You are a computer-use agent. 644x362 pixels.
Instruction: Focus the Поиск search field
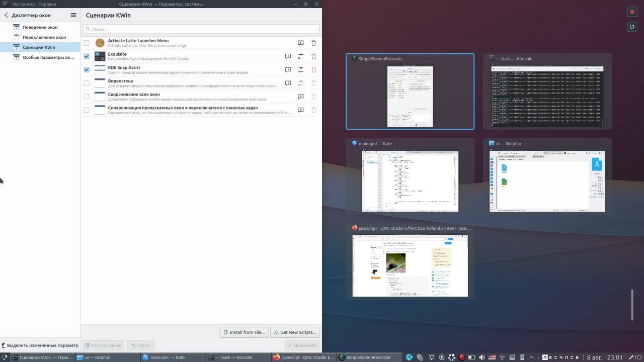pyautogui.click(x=201, y=30)
